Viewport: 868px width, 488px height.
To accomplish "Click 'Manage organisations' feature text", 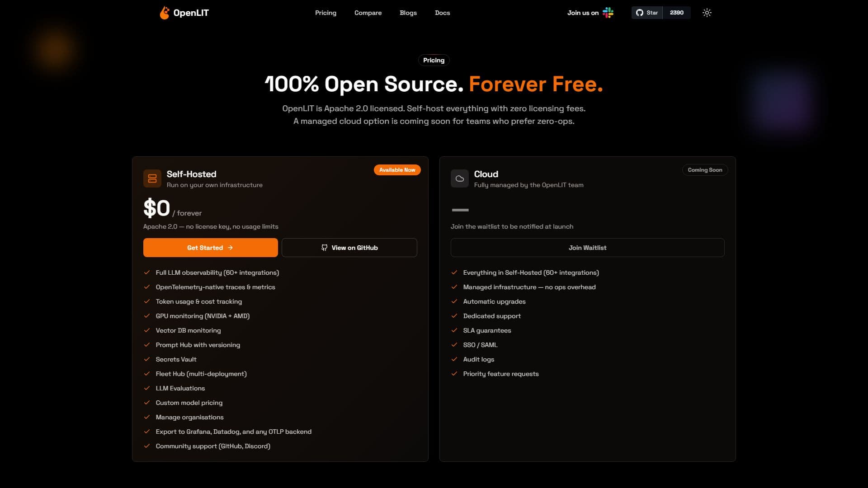I will [x=189, y=417].
